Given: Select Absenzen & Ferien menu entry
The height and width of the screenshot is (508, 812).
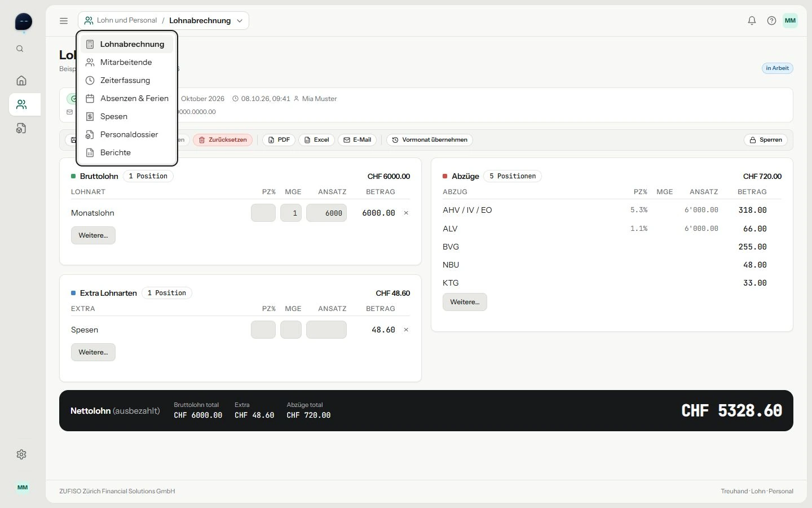Looking at the screenshot, I should pos(127,98).
